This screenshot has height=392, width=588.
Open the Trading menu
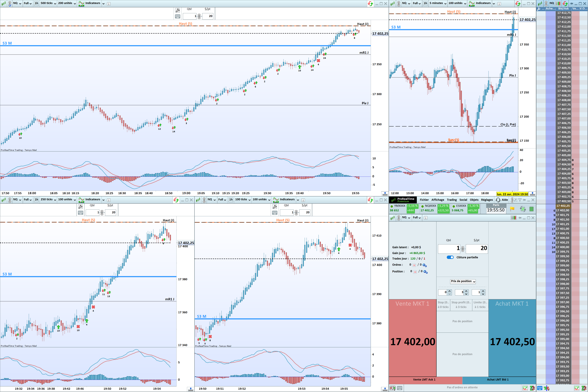pos(452,200)
